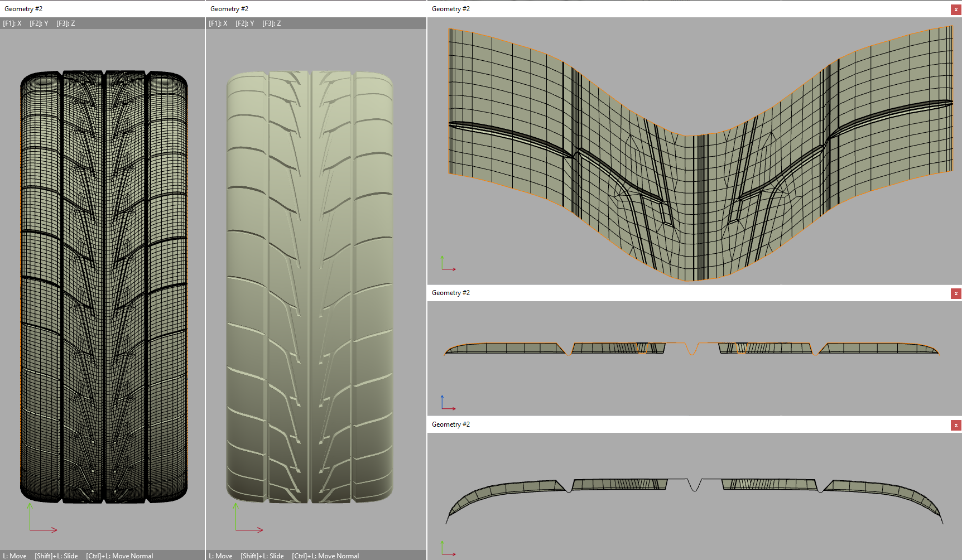This screenshot has width=962, height=560.
Task: Click the Geometry #2 title of tread mesh viewport
Action: click(x=451, y=9)
